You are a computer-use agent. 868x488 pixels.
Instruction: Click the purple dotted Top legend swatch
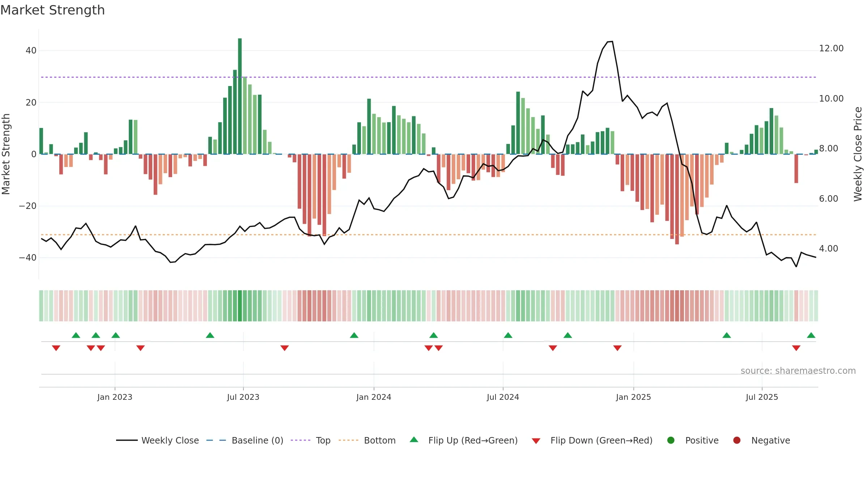301,440
